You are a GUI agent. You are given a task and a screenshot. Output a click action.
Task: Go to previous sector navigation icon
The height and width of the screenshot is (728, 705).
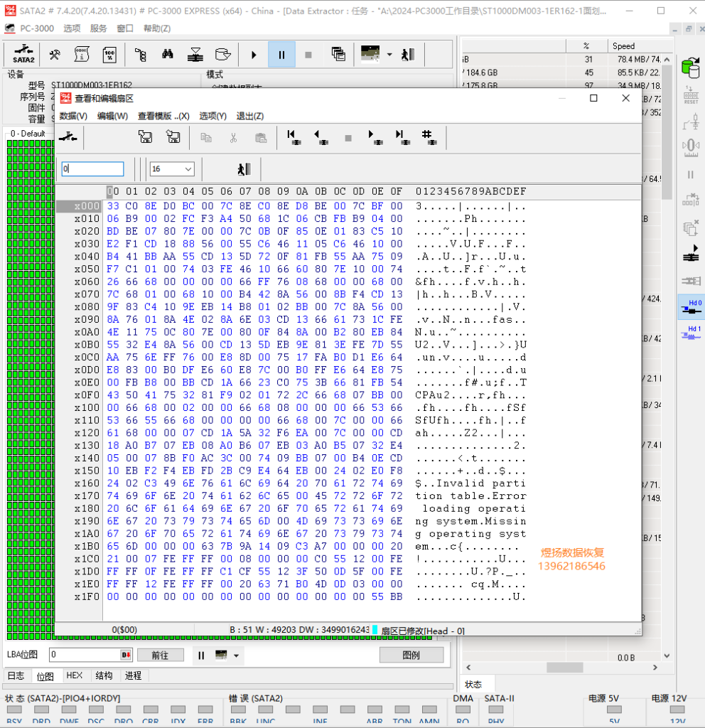click(x=321, y=137)
